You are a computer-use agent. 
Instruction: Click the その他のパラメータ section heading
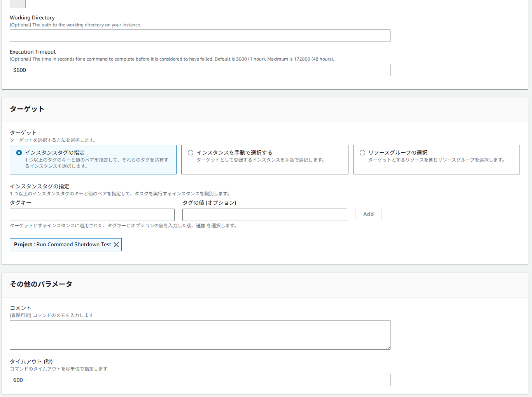[x=41, y=284]
